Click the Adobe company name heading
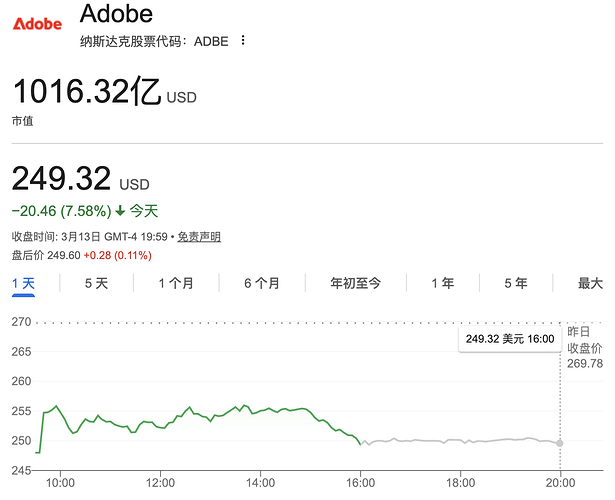This screenshot has height=500, width=615. click(116, 14)
